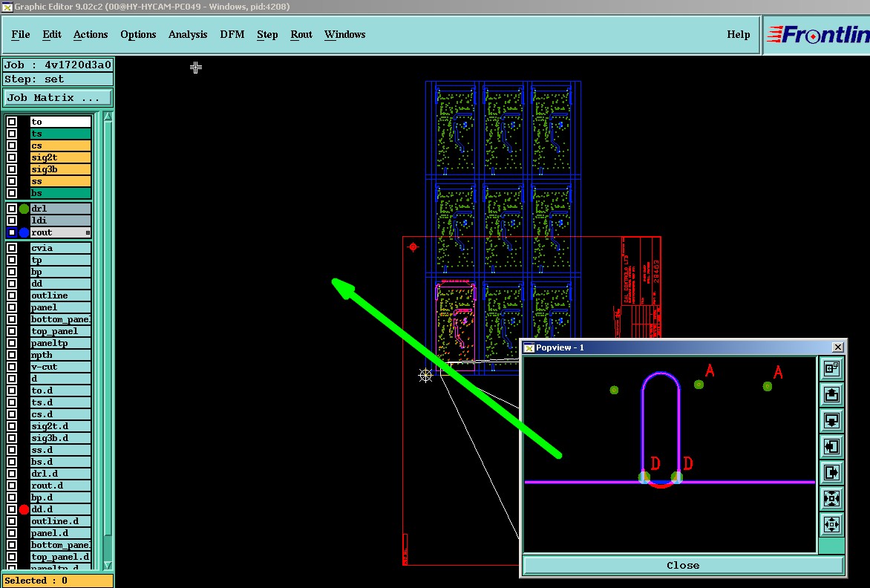The image size is (870, 588).
Task: Click the green circle icon beside drl layer
Action: pos(24,209)
